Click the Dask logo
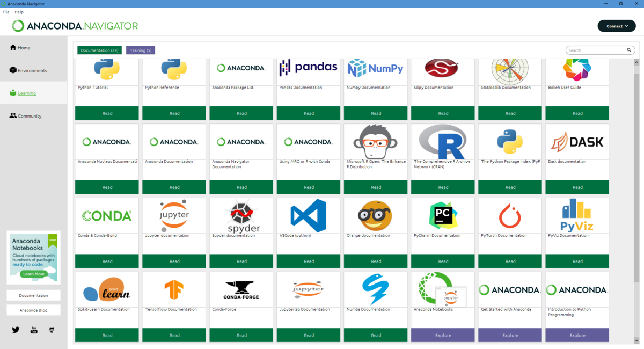644x349 pixels. click(577, 142)
